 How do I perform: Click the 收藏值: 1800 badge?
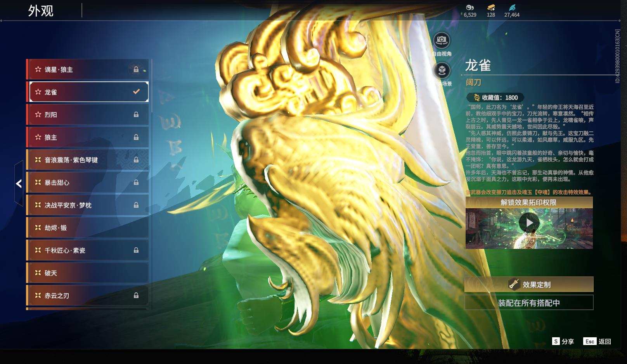495,98
